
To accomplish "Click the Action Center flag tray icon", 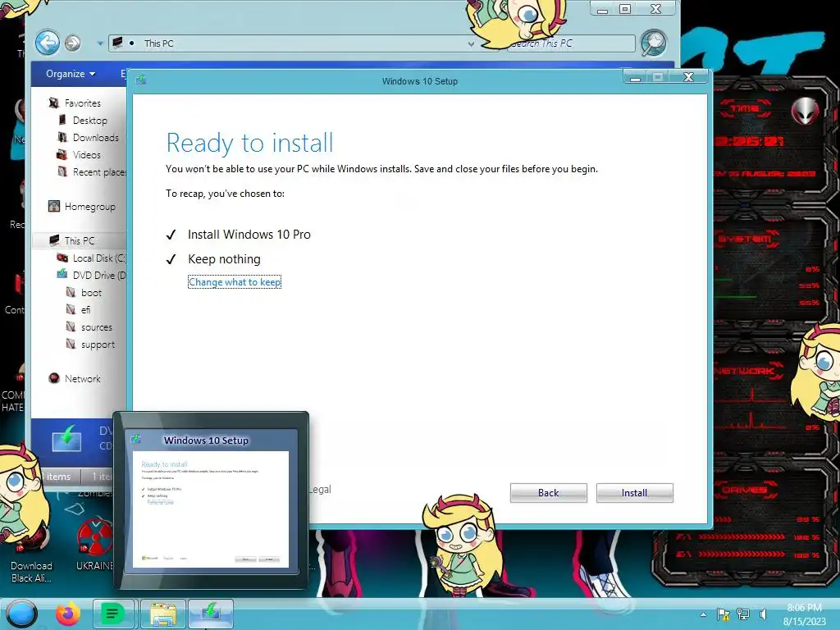I will tap(723, 614).
